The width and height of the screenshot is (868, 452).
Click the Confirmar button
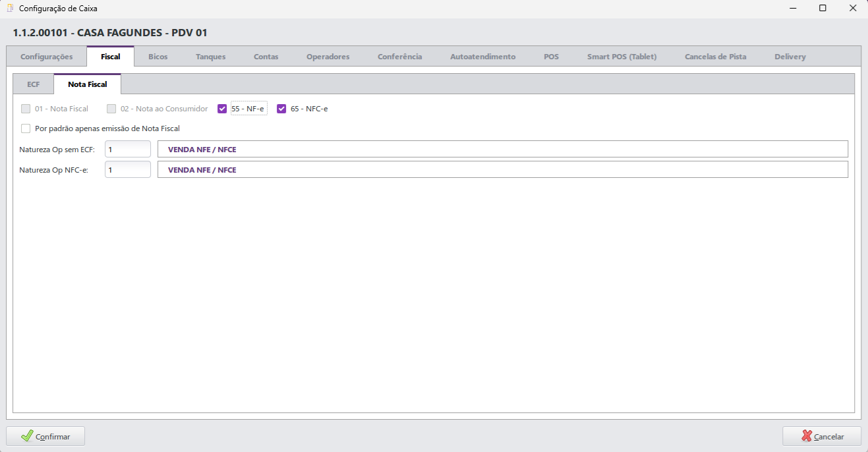[x=45, y=436]
